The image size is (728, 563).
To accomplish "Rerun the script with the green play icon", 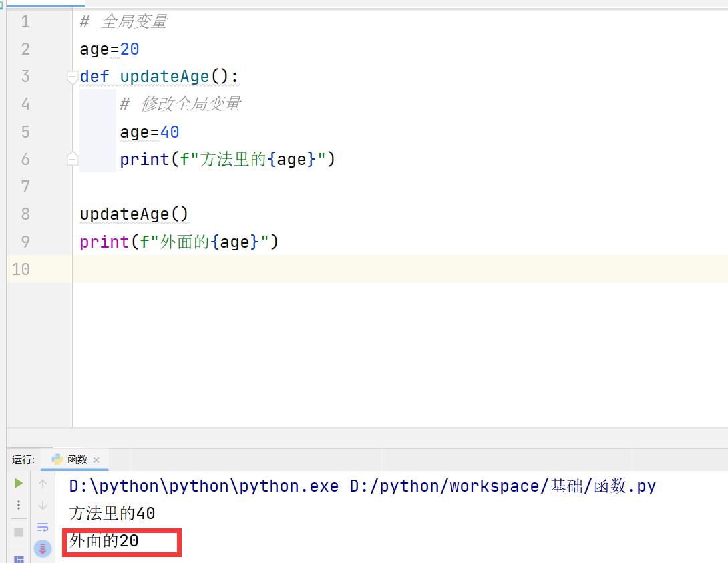I will pyautogui.click(x=19, y=483).
